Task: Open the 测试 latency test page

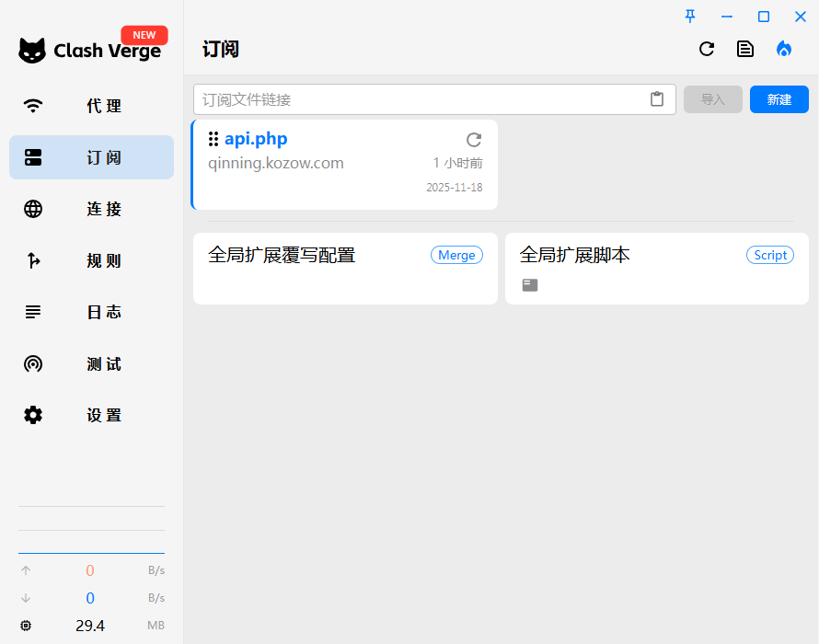Action: point(91,363)
